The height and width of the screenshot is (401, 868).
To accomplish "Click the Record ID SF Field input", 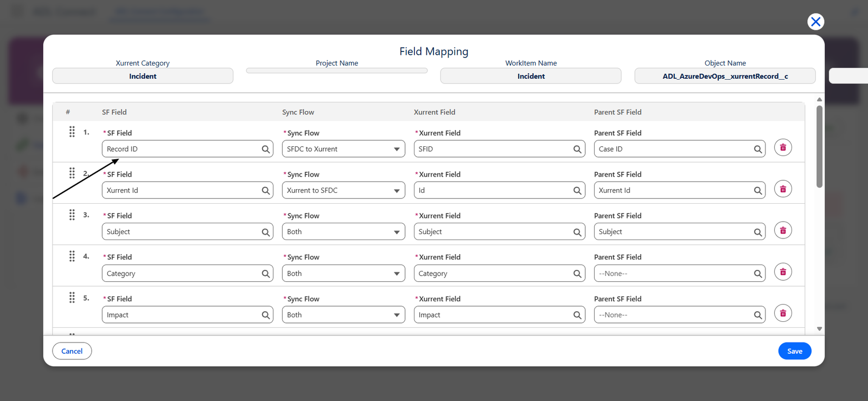I will coord(188,149).
